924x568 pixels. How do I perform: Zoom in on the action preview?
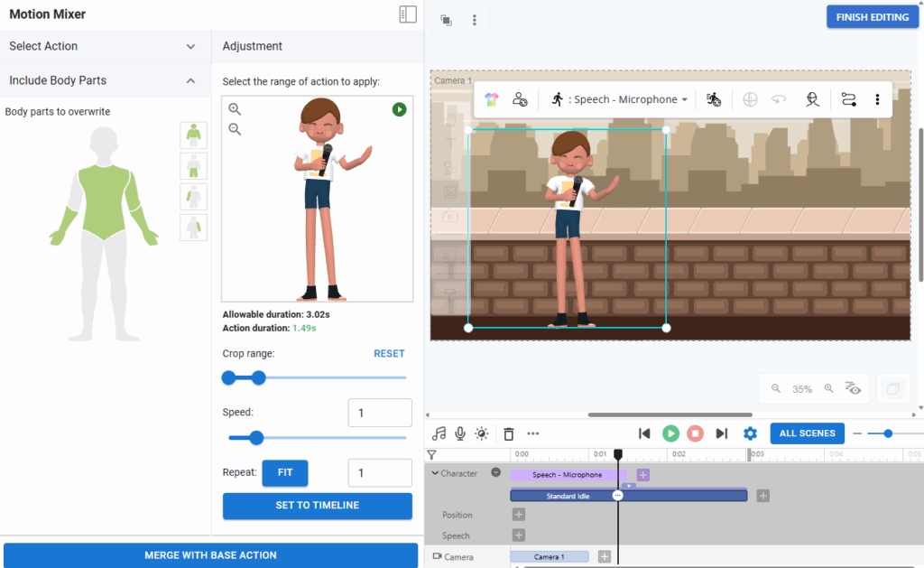(235, 109)
